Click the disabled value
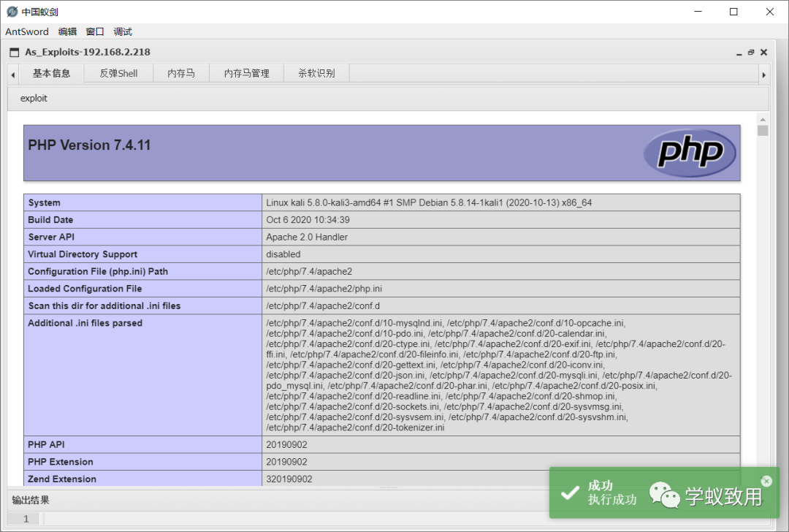This screenshot has width=789, height=532. pos(283,254)
